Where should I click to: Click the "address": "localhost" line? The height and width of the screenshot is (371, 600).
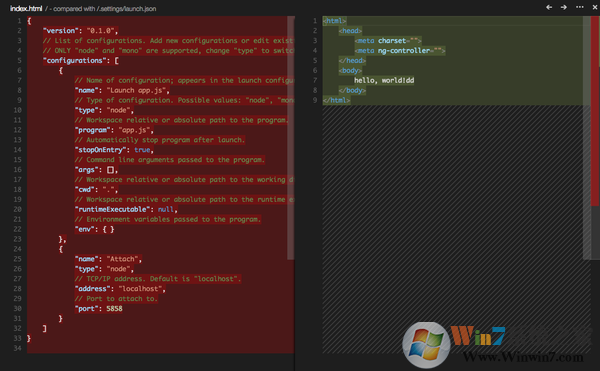120,289
